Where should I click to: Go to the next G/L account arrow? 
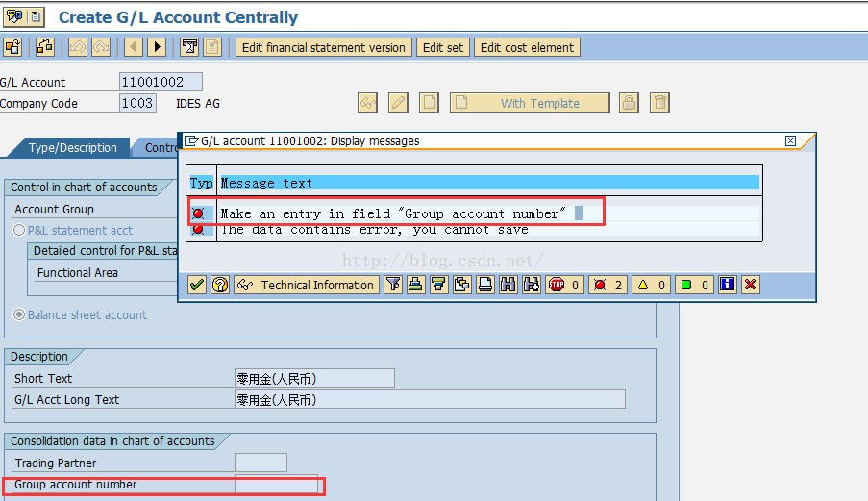(157, 47)
